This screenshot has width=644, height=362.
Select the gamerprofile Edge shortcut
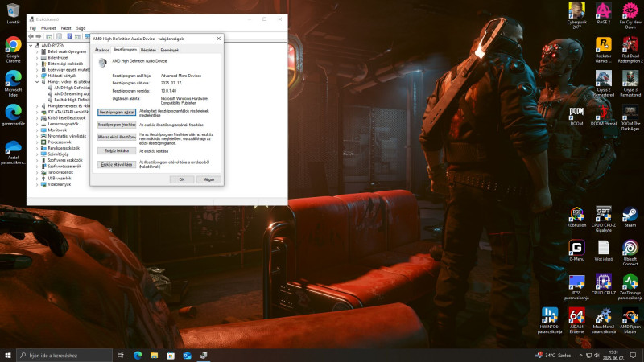(13, 115)
